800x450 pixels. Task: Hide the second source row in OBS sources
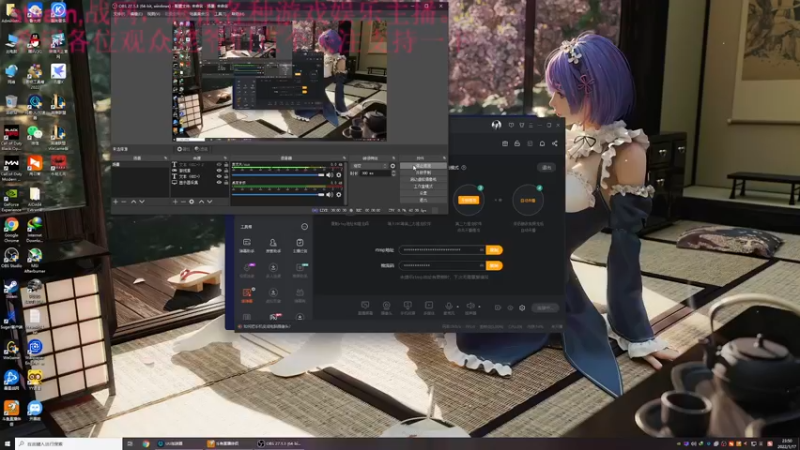coord(219,170)
